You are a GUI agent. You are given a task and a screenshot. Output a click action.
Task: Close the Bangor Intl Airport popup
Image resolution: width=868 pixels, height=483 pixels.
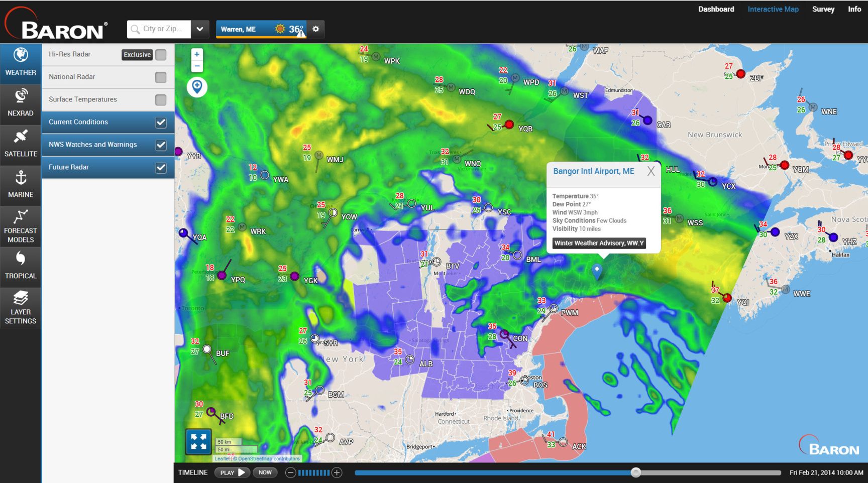click(x=651, y=171)
